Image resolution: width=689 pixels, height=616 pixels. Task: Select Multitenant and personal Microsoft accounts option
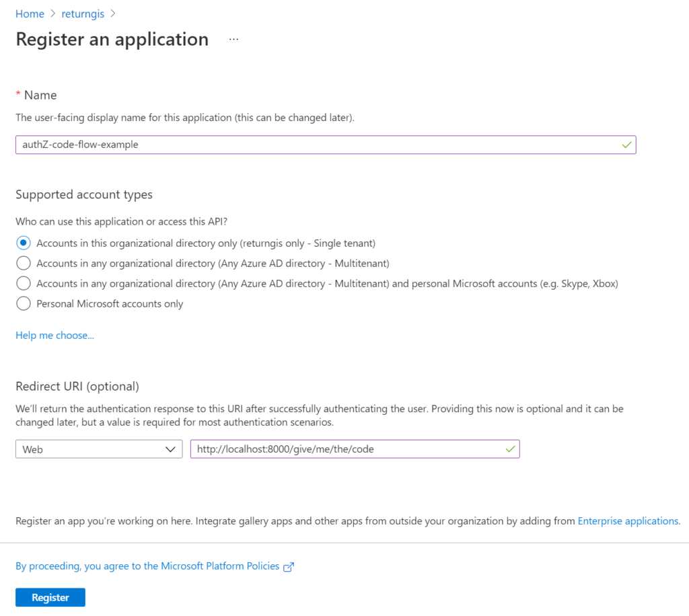tap(23, 283)
